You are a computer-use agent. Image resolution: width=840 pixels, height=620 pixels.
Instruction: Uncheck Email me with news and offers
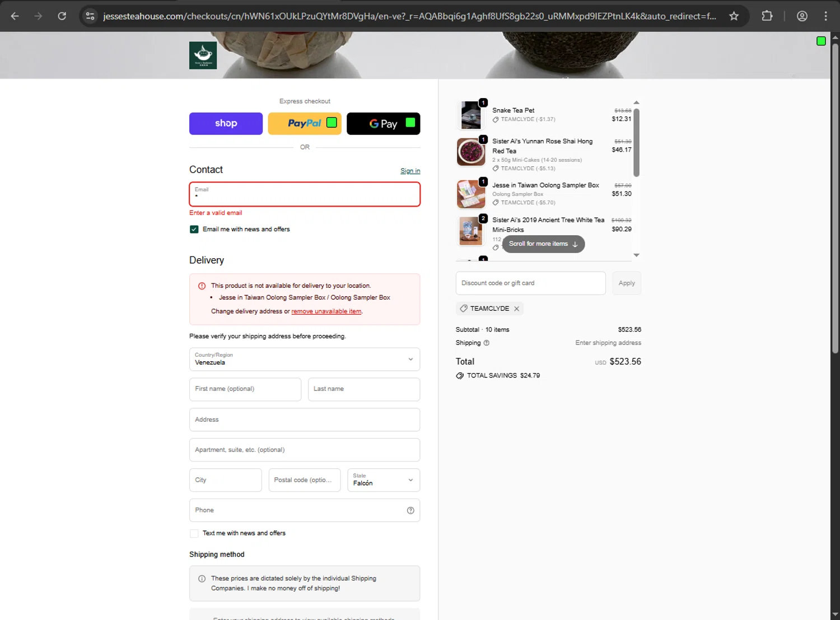coord(194,229)
